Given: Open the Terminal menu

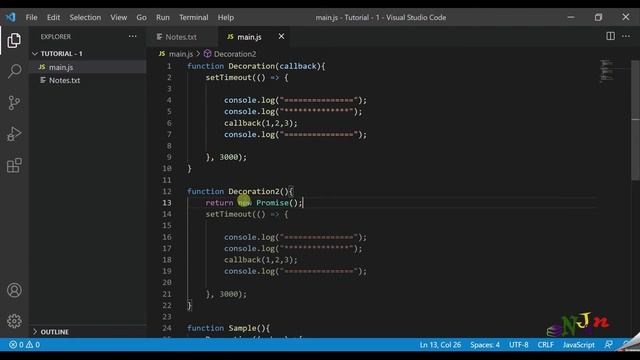Looking at the screenshot, I should click(x=193, y=17).
